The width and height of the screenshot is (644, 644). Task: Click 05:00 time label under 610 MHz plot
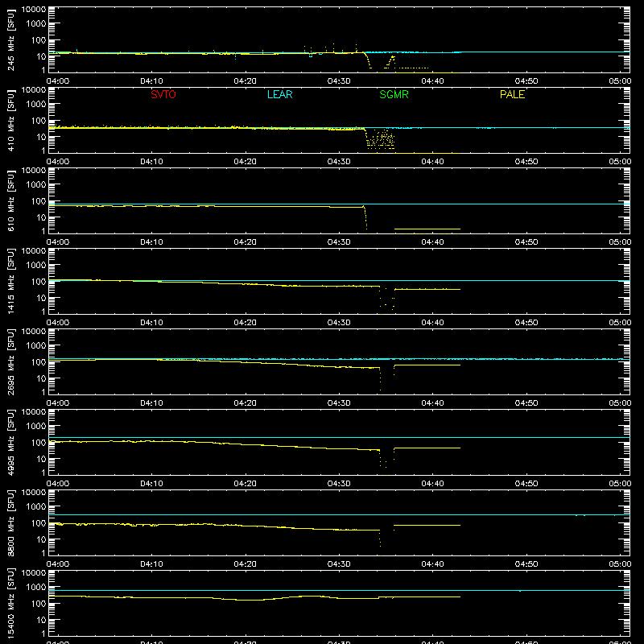[x=620, y=242]
